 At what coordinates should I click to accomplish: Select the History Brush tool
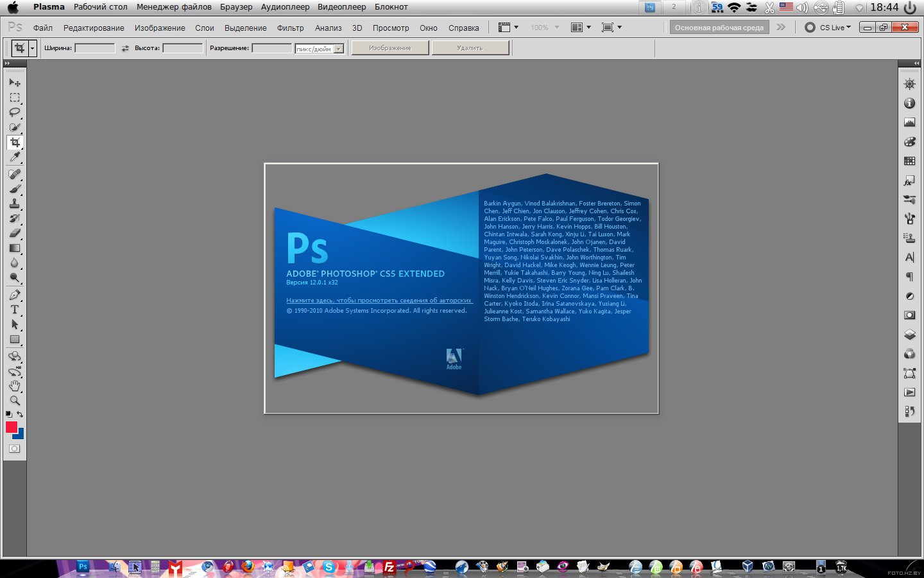15,218
